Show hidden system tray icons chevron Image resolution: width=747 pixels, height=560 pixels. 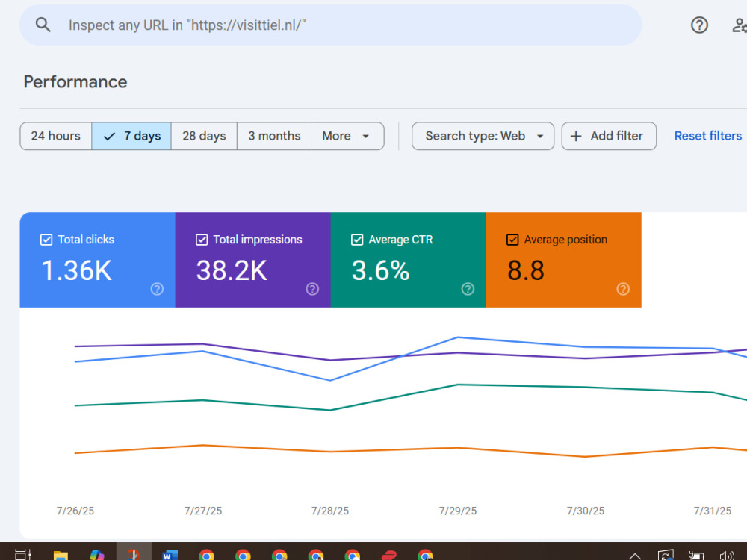click(x=634, y=556)
